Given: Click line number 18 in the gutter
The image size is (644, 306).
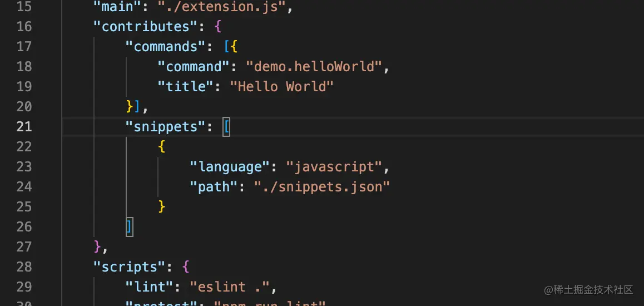Looking at the screenshot, I should [x=24, y=67].
